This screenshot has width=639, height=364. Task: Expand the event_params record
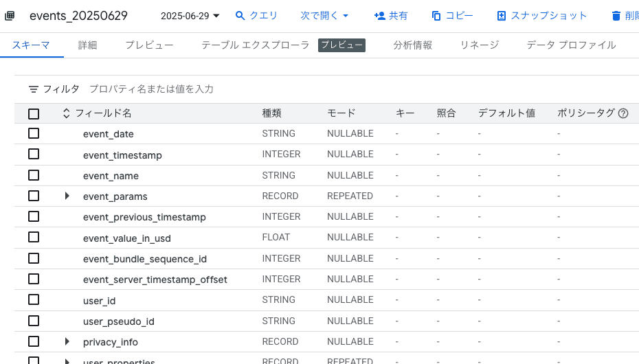point(67,196)
